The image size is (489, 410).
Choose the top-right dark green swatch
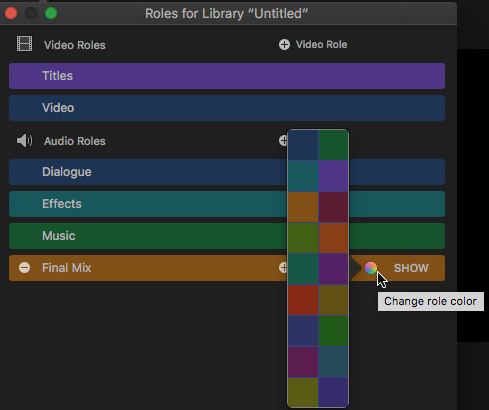click(333, 145)
